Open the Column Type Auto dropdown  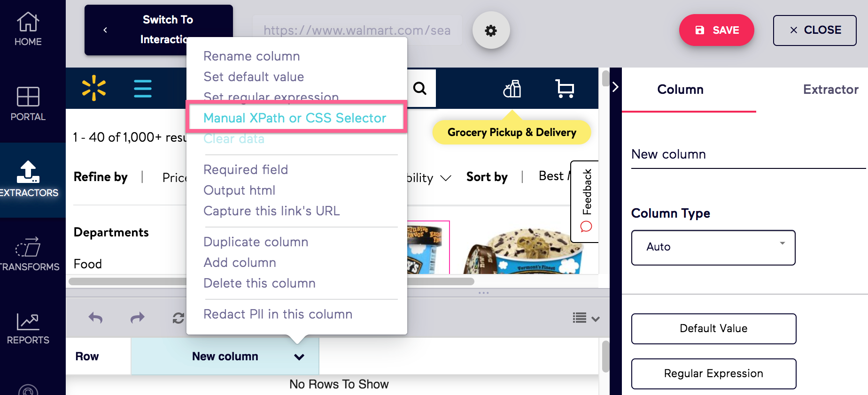click(x=713, y=247)
